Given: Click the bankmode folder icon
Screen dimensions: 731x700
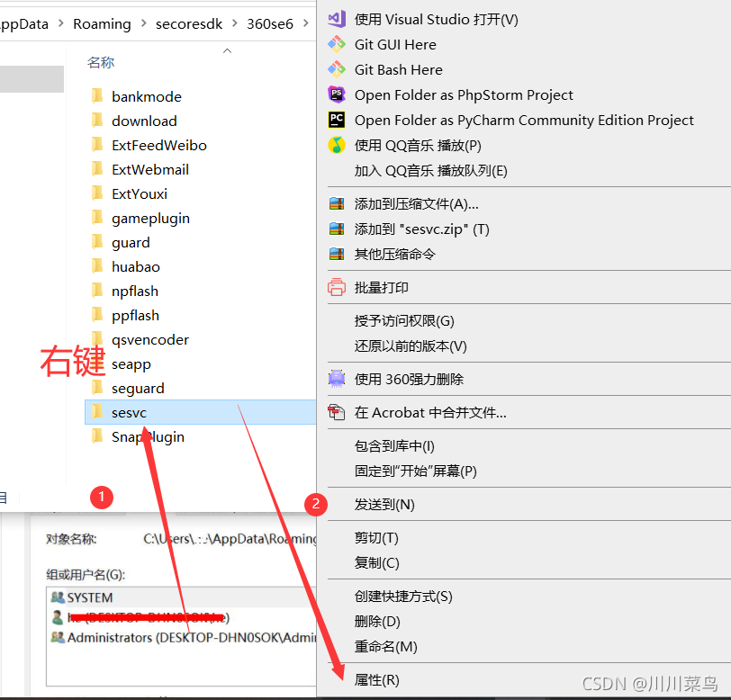Looking at the screenshot, I should click(x=97, y=95).
